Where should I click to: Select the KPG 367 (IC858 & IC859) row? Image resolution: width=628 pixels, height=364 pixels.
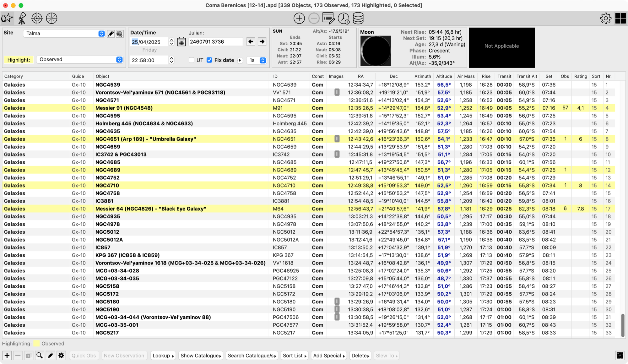(x=309, y=255)
